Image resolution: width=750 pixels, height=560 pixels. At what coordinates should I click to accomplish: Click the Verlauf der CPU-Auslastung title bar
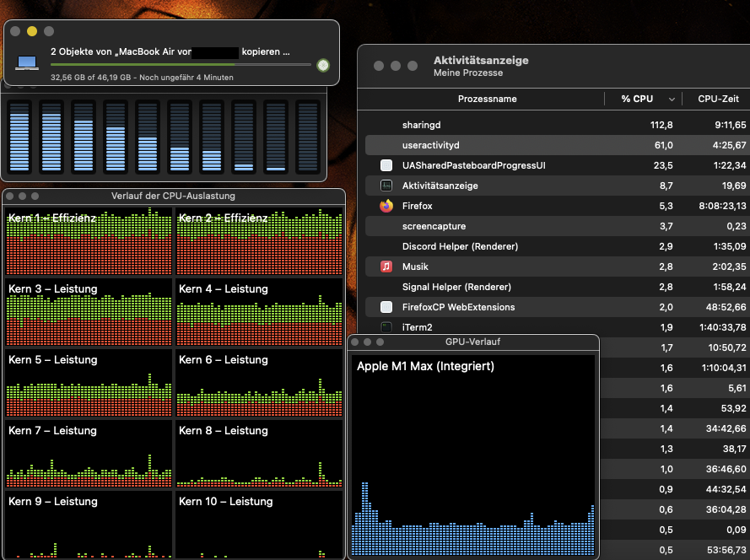point(173,196)
